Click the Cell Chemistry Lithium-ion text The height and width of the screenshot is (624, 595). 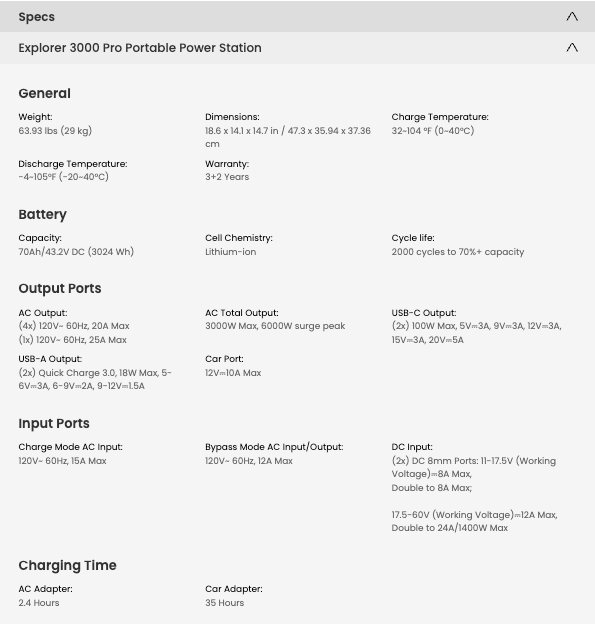pyautogui.click(x=230, y=252)
